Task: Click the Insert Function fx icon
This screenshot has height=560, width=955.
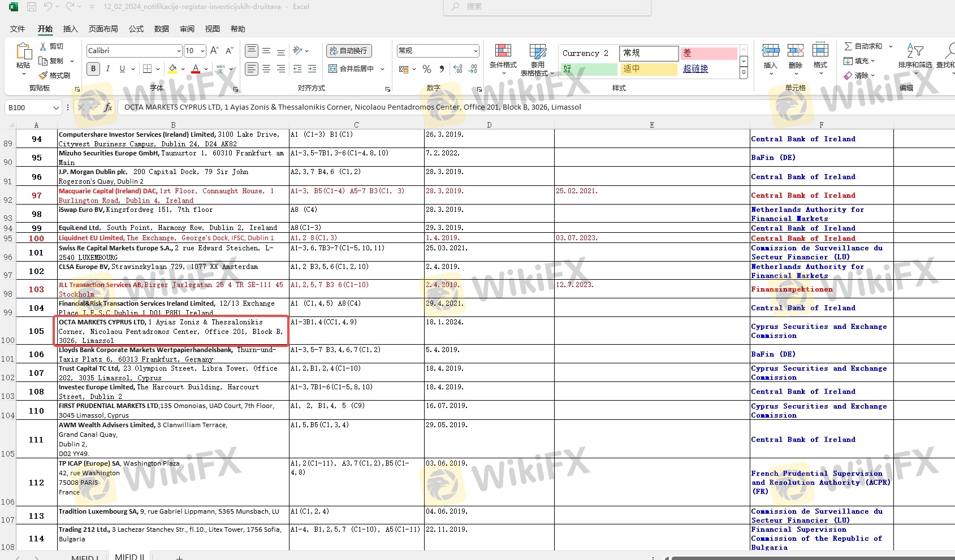Action: click(108, 107)
